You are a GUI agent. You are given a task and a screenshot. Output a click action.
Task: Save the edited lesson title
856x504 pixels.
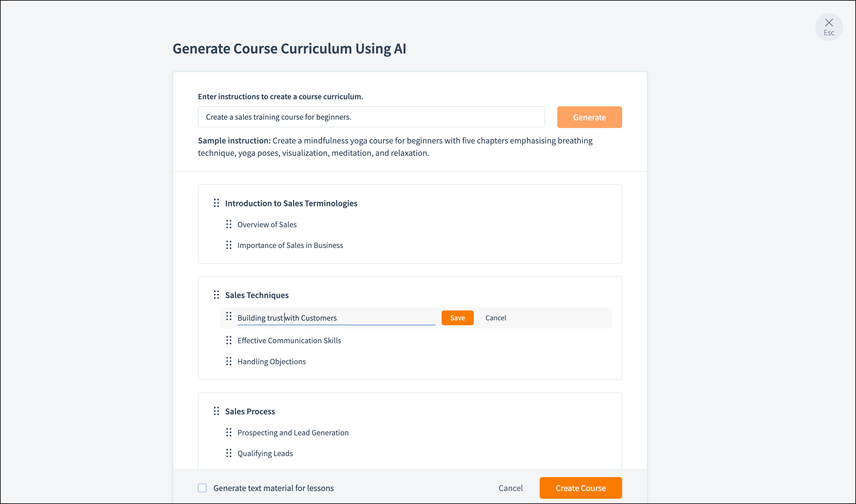pyautogui.click(x=457, y=318)
